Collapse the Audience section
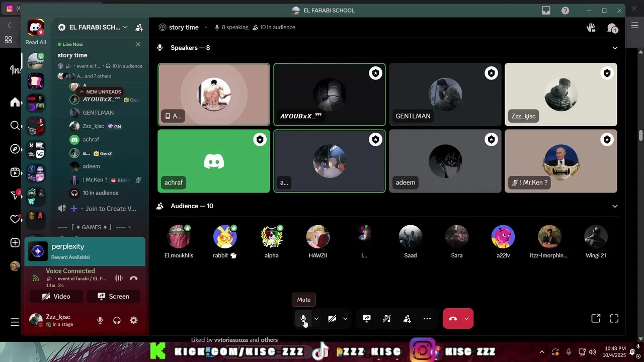644x362 pixels. pyautogui.click(x=615, y=206)
